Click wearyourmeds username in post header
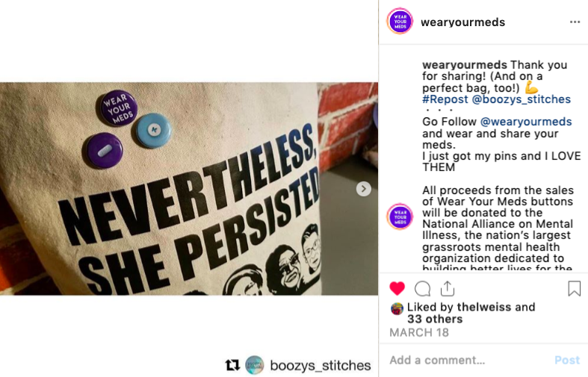 (462, 22)
